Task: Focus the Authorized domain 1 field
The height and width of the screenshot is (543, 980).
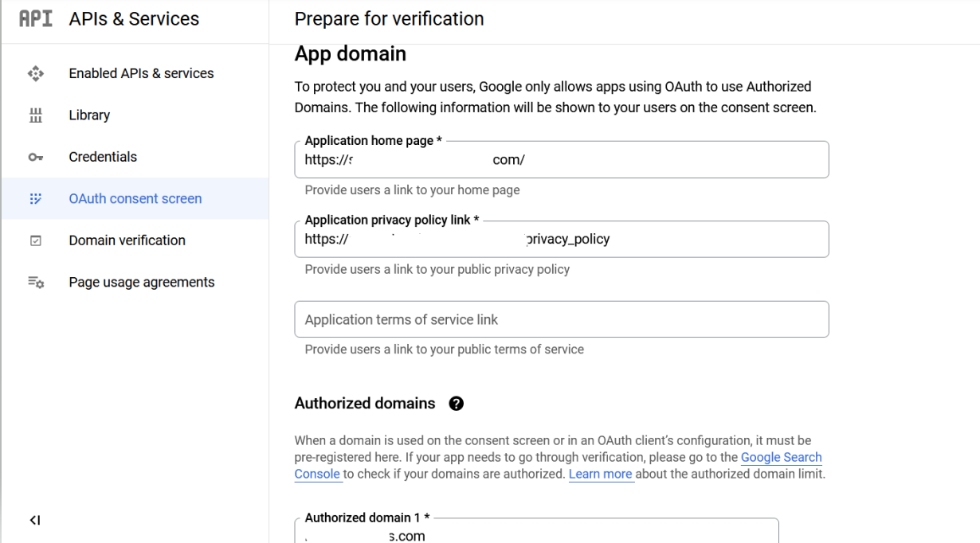Action: click(536, 531)
